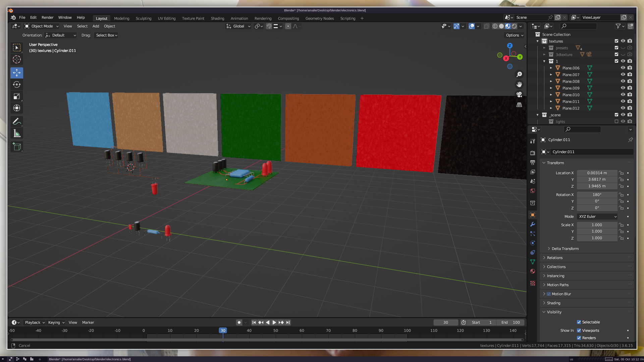Open rotation Mode XYZ Euler dropdown
This screenshot has height=362, width=644.
pos(597,217)
